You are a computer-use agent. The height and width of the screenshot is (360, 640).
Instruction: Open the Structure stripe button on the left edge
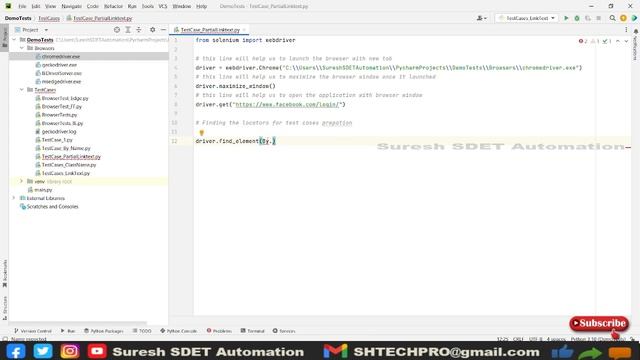click(x=4, y=308)
